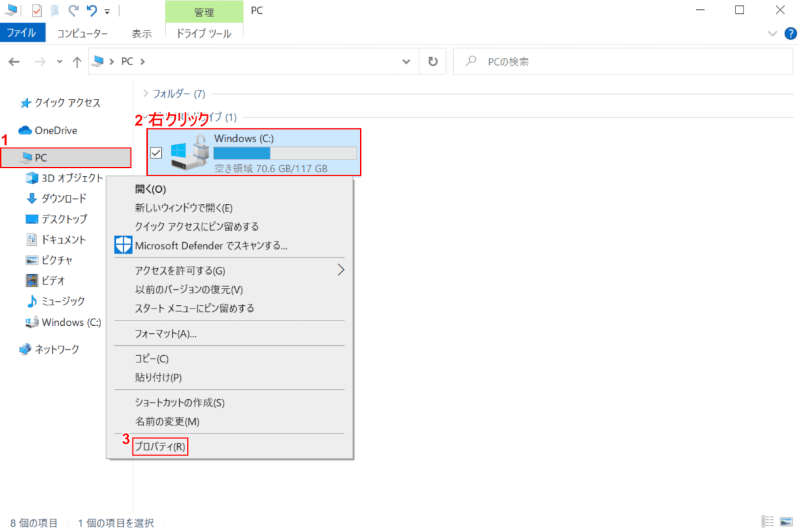The image size is (798, 532).
Task: Click the PCの検索 search field
Action: point(623,62)
